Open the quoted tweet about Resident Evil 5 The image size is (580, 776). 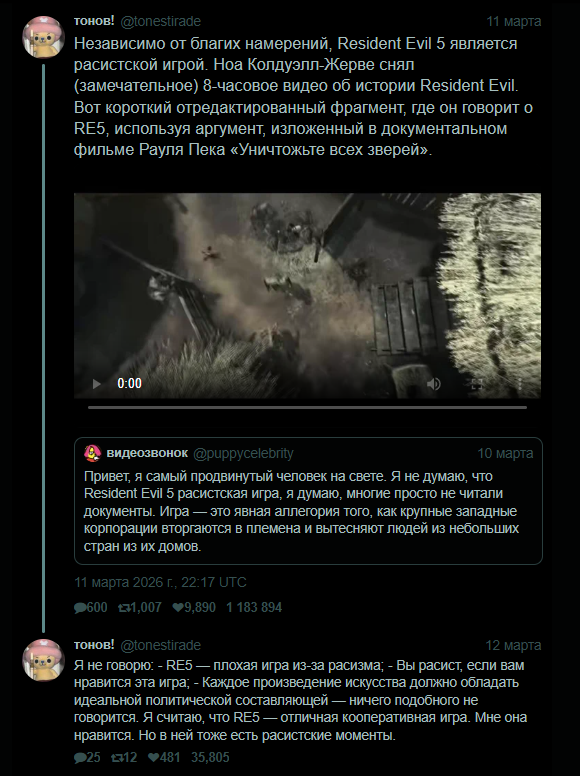(x=308, y=501)
